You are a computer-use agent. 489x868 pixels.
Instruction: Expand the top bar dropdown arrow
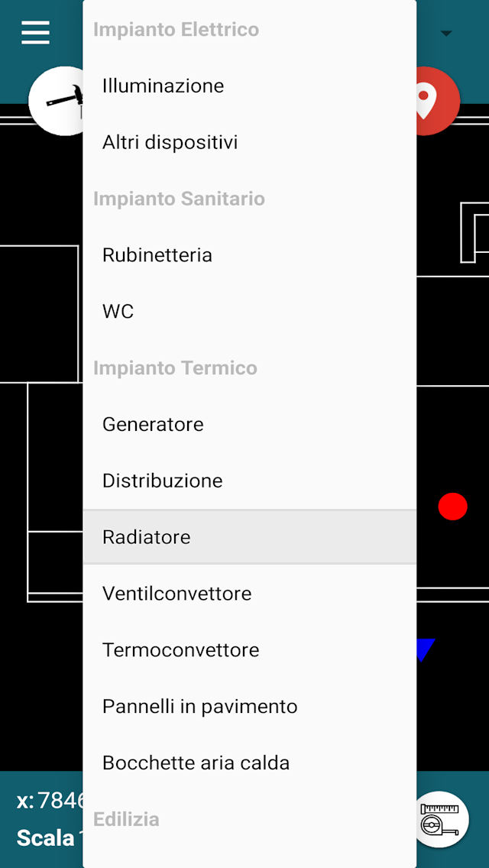click(446, 33)
